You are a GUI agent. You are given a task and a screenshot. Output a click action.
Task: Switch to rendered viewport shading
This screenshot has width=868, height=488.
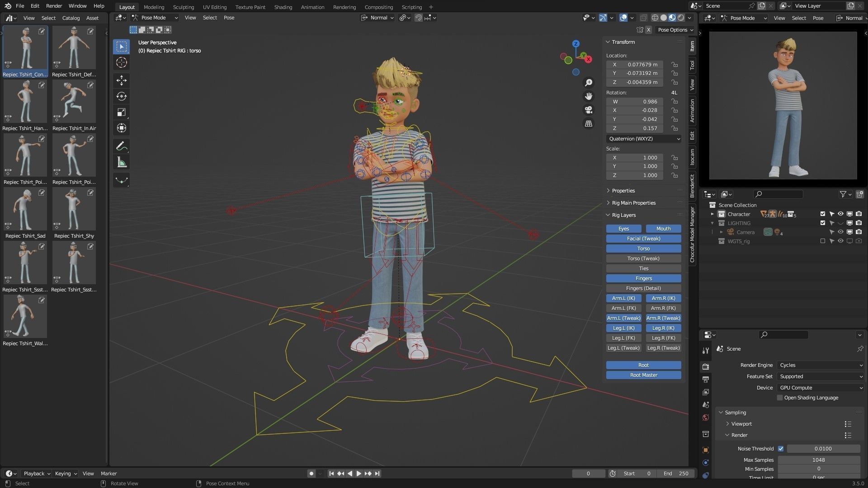click(681, 18)
